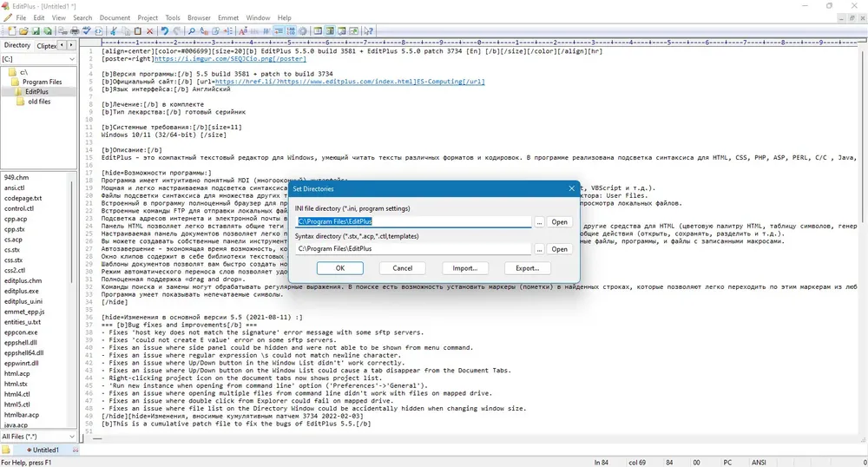Click the ANSI encoding status bar entry

click(759, 462)
